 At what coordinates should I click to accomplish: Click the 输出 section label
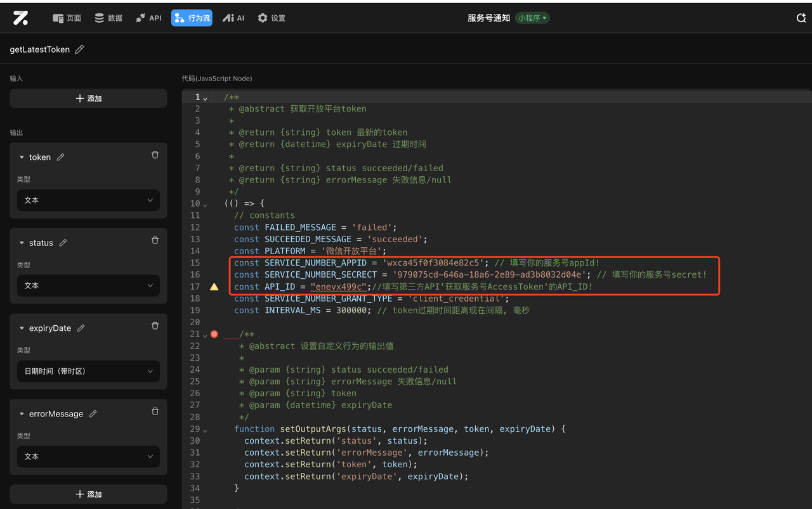16,132
